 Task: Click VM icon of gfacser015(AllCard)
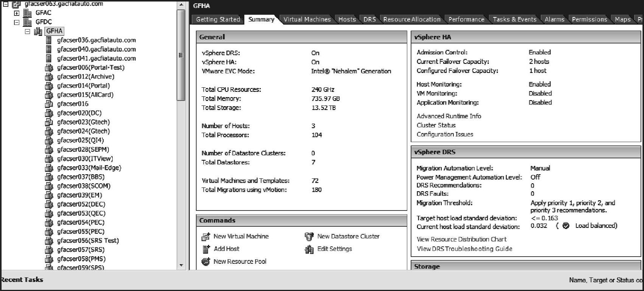coord(49,95)
